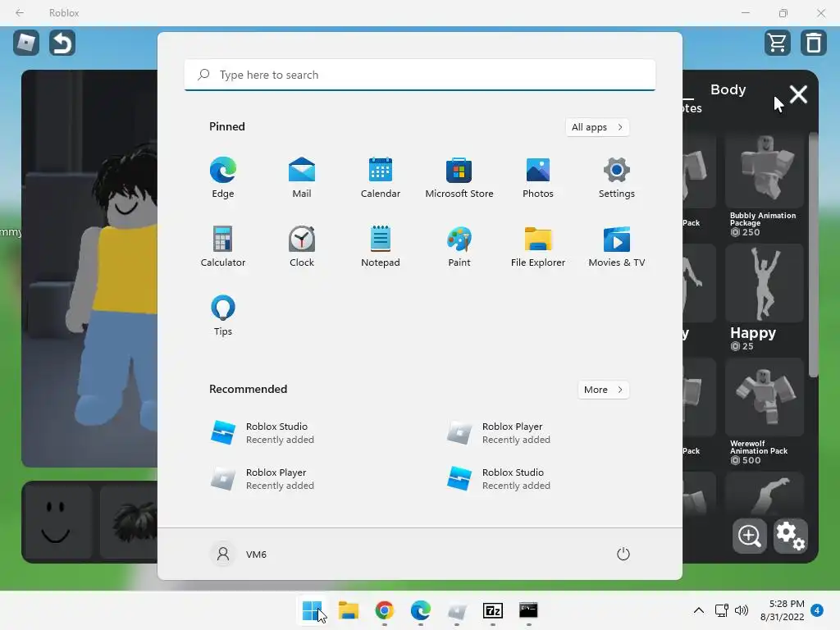Close the Roblox Body panel with X

tap(798, 95)
